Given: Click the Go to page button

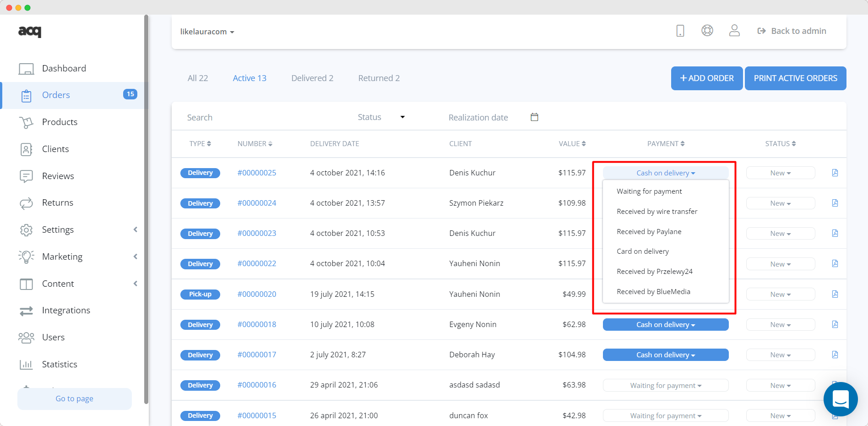Looking at the screenshot, I should [75, 399].
